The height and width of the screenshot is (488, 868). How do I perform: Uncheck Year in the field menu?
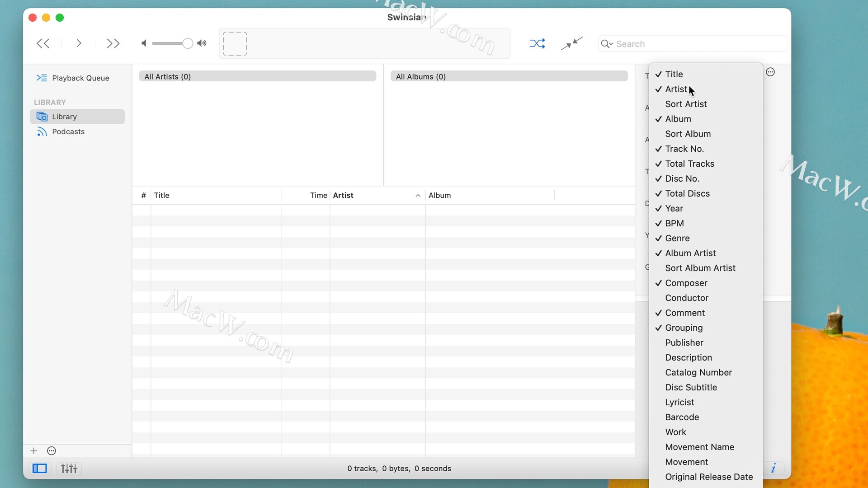coord(706,208)
